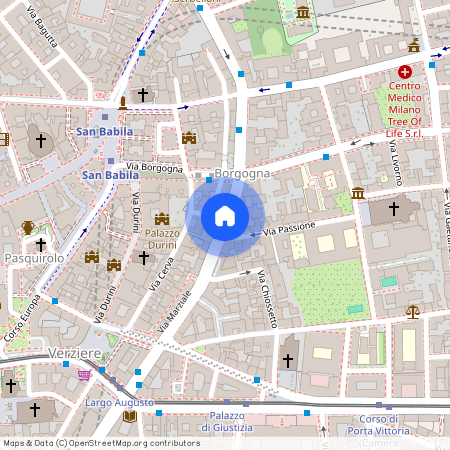The image size is (450, 450).
Task: Select the Via Marziale street label
Action: pos(174,312)
